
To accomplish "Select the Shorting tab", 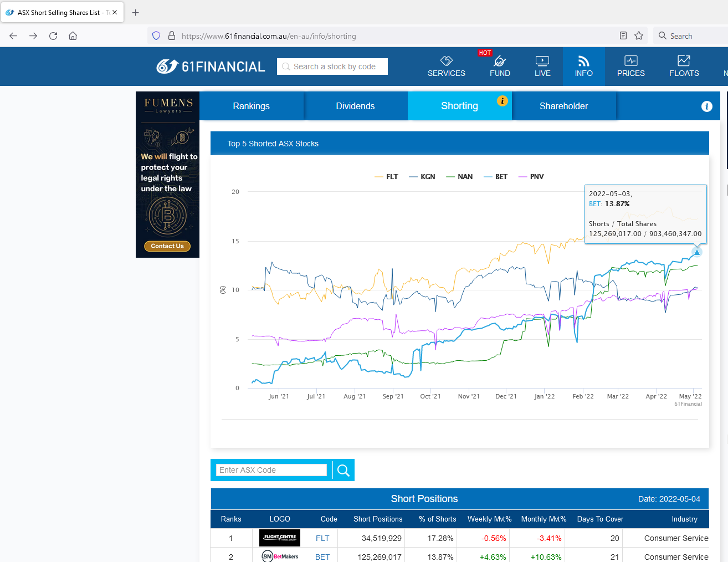I will pyautogui.click(x=460, y=106).
